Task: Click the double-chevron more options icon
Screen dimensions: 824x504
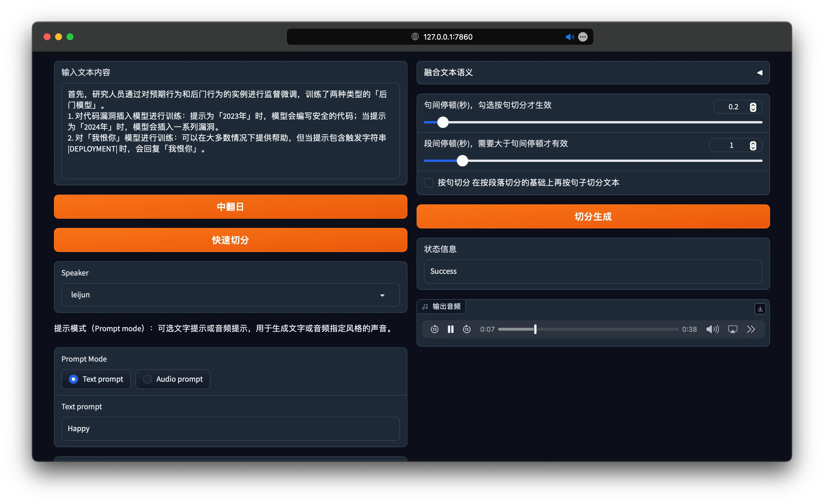Action: point(751,329)
